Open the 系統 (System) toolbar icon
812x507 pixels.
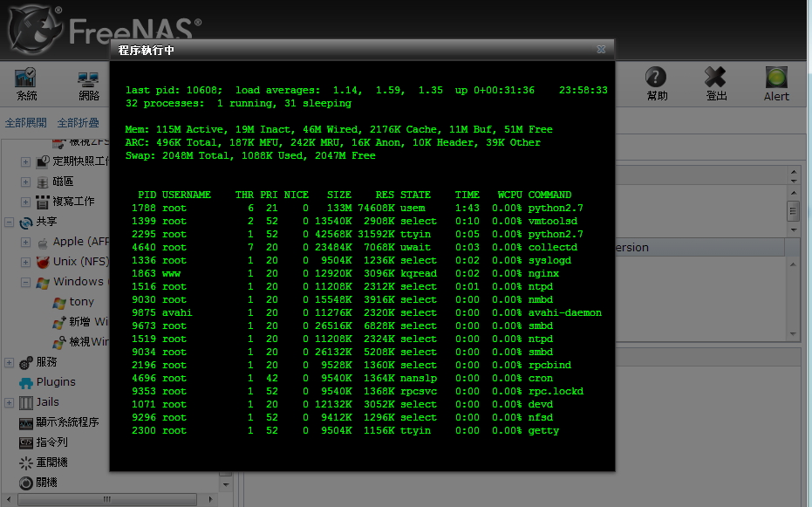point(26,84)
